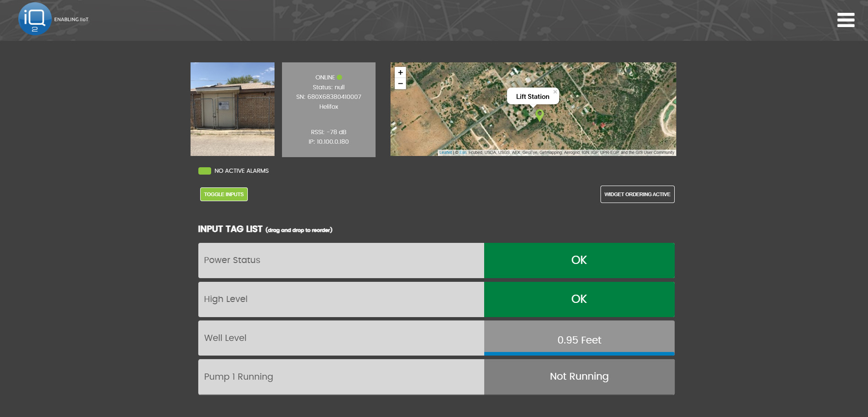Zoom in on the map
868x417 pixels.
(400, 72)
